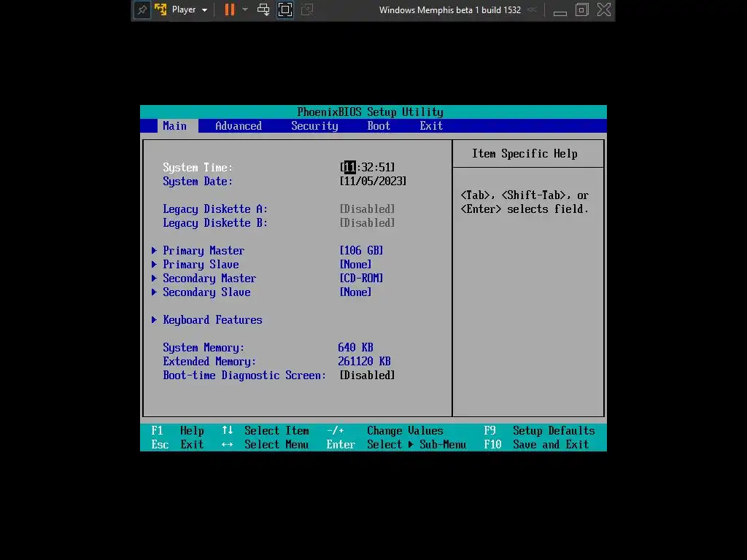Click the Item Specific Help heading
Screen dimensions: 747x560
[525, 154]
